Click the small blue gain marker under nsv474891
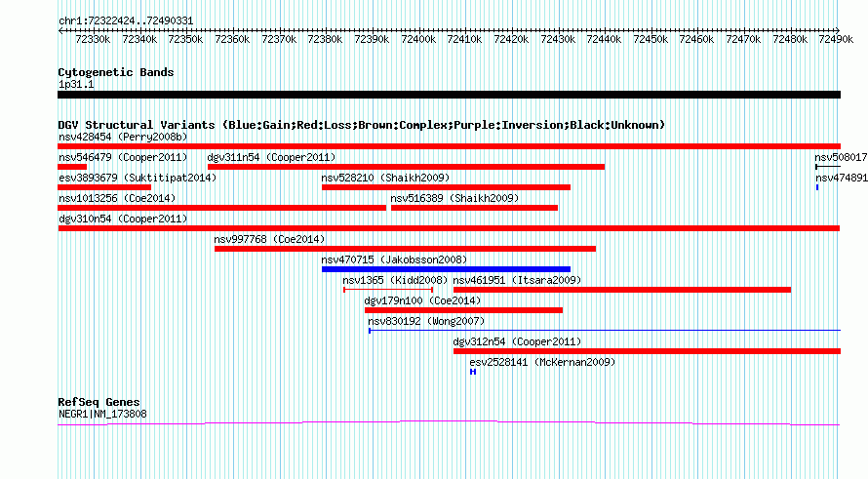This screenshot has height=479, width=868. pyautogui.click(x=817, y=187)
